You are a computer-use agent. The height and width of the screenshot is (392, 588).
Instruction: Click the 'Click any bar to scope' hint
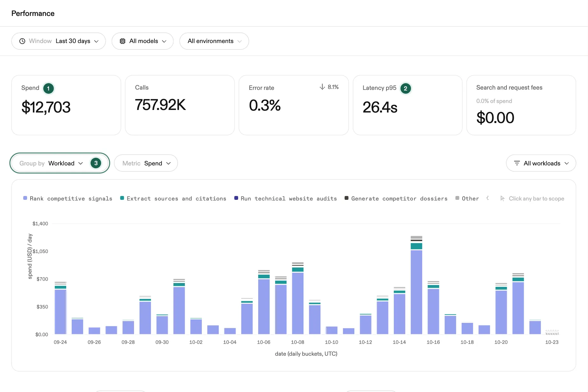coord(536,199)
